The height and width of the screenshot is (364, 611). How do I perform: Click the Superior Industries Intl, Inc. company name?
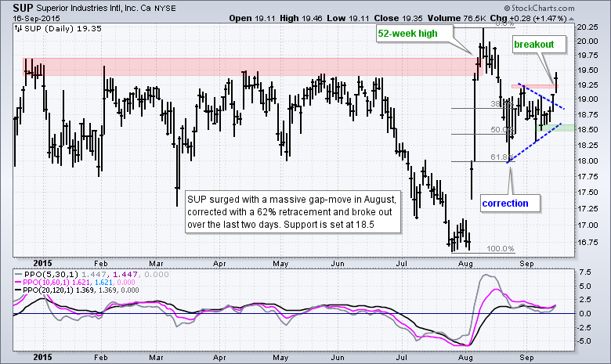pyautogui.click(x=94, y=8)
